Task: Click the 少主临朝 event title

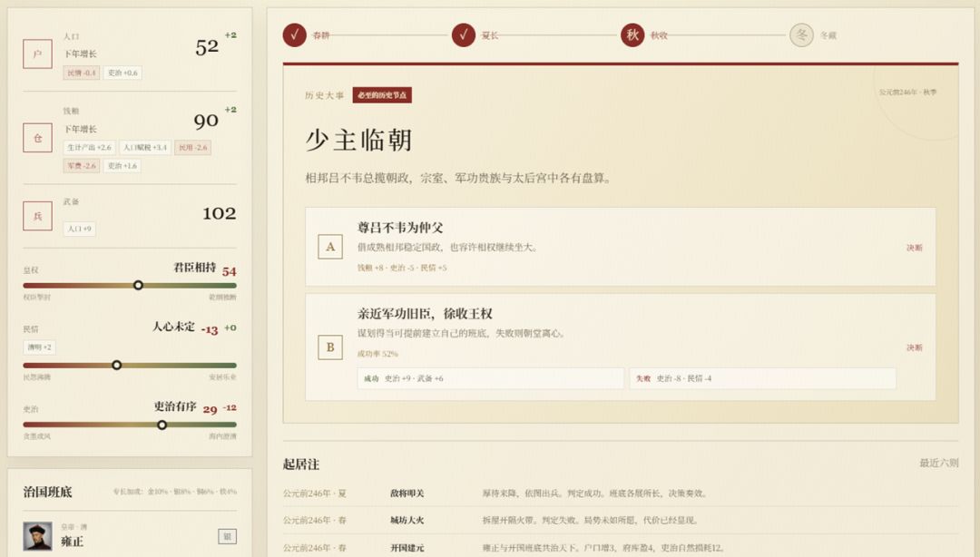Action: (x=358, y=140)
